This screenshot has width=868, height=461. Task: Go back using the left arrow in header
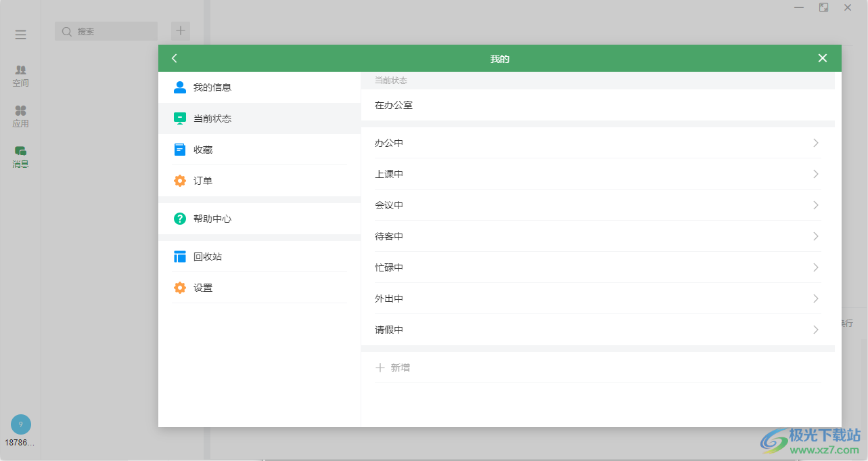coord(175,58)
